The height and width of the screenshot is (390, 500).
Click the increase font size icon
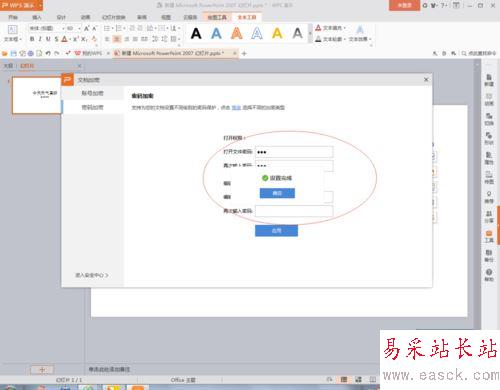click(x=87, y=28)
